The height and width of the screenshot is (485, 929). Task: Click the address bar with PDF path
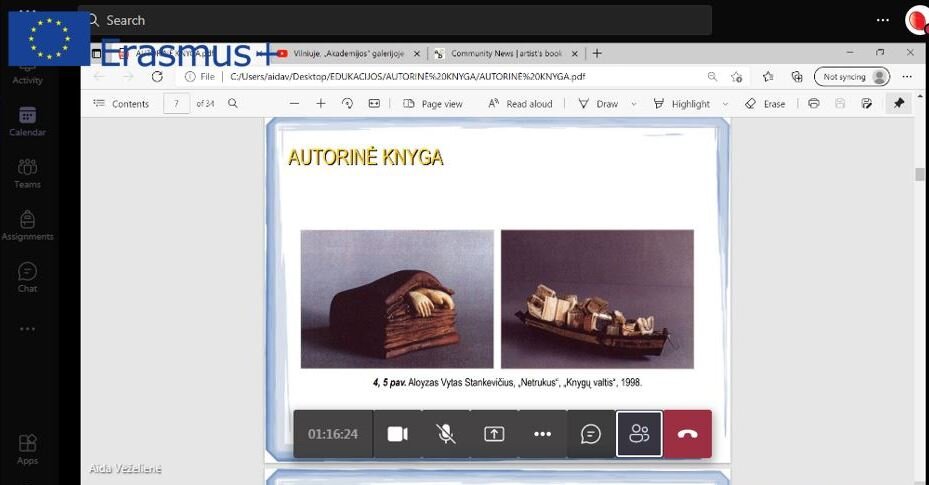click(406, 76)
